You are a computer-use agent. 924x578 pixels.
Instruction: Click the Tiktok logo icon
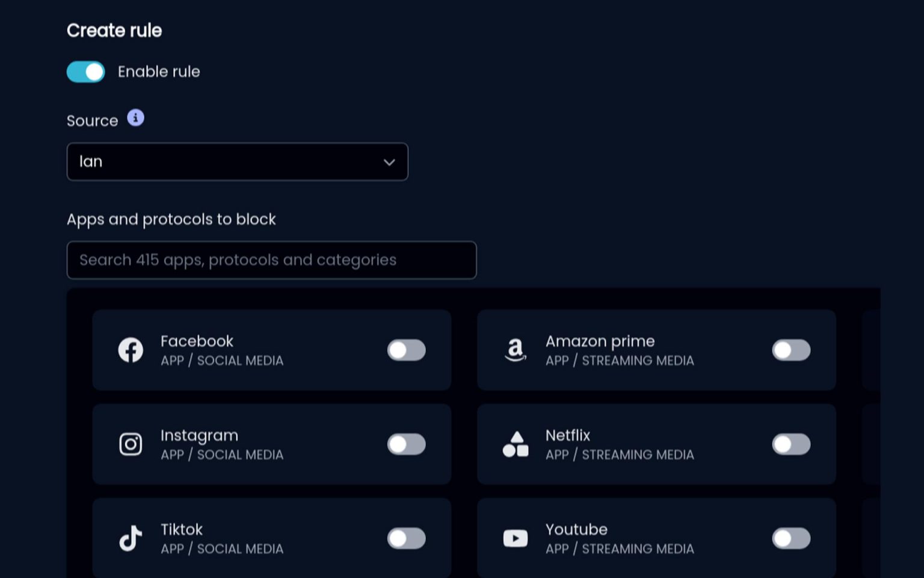coord(131,538)
